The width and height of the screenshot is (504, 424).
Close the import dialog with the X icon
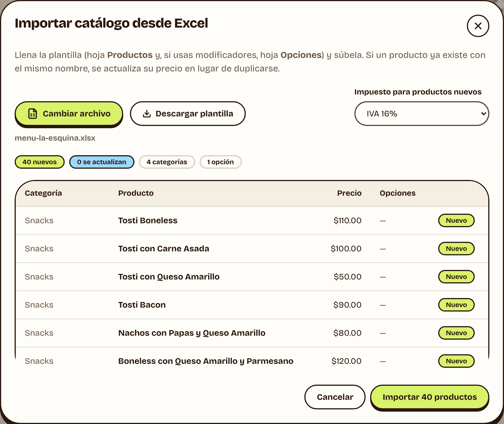click(478, 26)
